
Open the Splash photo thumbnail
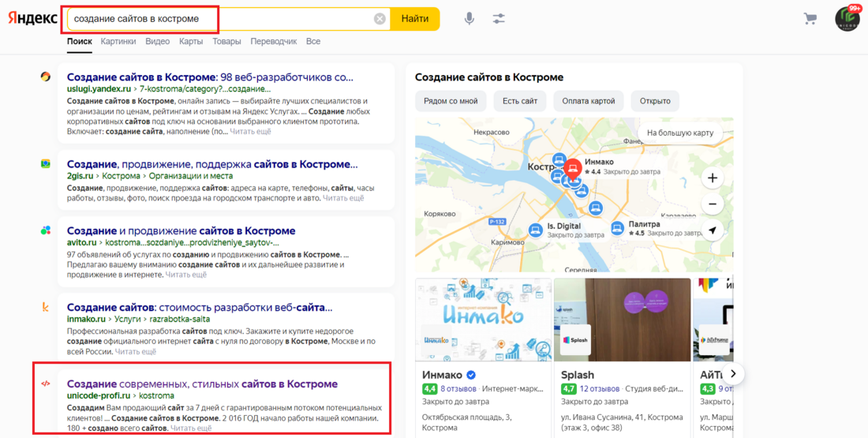pyautogui.click(x=623, y=320)
